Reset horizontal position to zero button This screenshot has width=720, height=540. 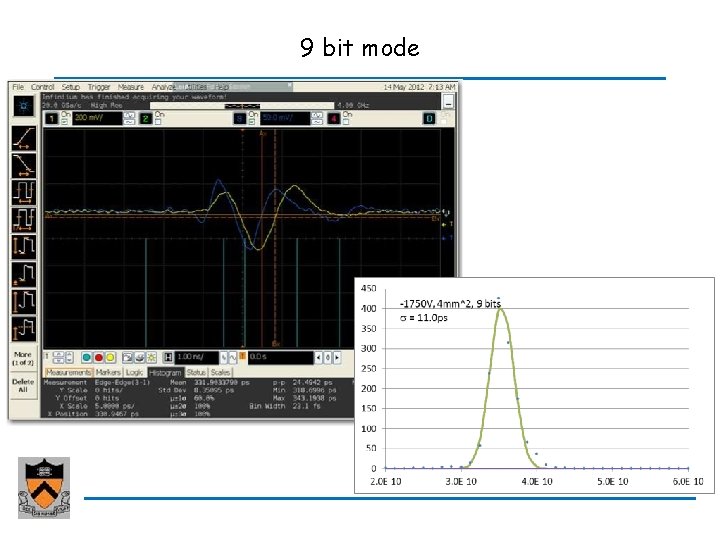328,357
